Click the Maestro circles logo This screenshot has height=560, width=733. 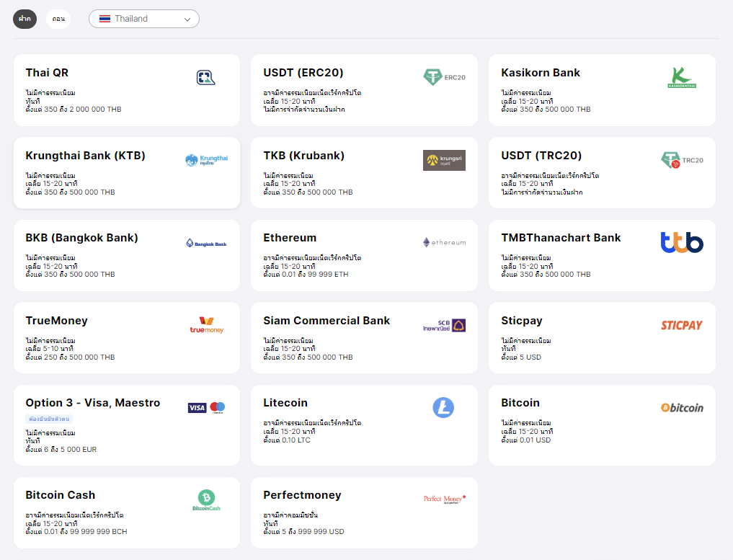point(218,408)
